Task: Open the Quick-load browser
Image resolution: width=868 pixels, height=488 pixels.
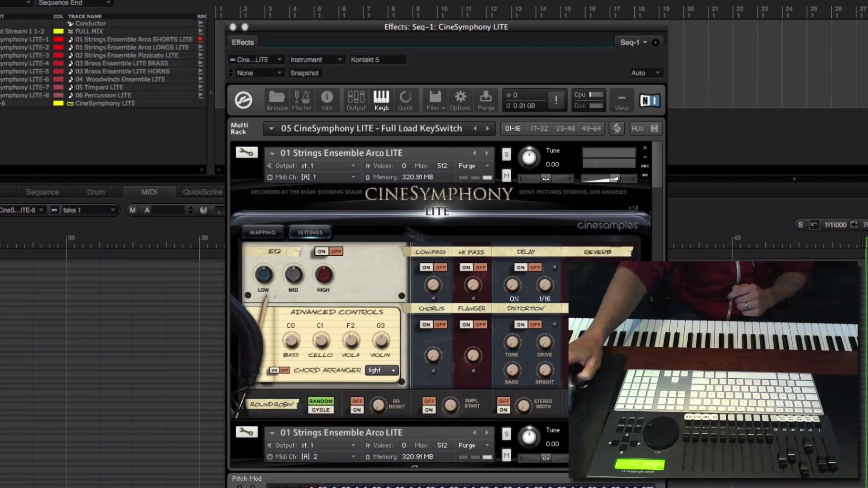Action: click(x=405, y=100)
